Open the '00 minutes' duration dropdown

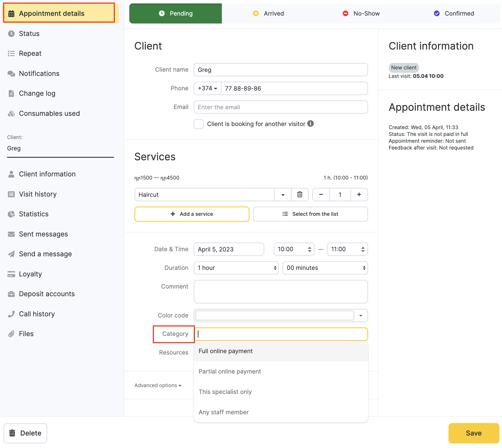pyautogui.click(x=325, y=268)
